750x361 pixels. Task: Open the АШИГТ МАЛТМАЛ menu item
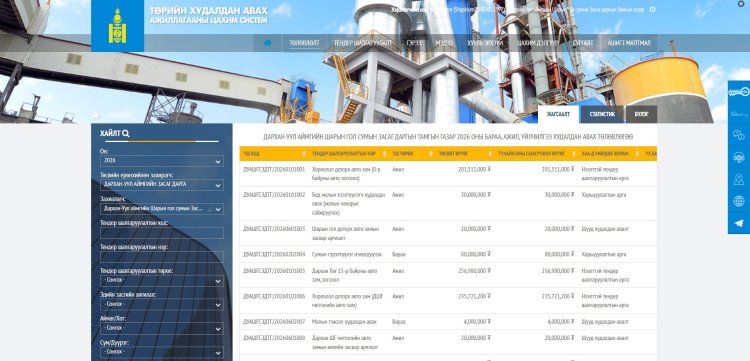tap(629, 43)
